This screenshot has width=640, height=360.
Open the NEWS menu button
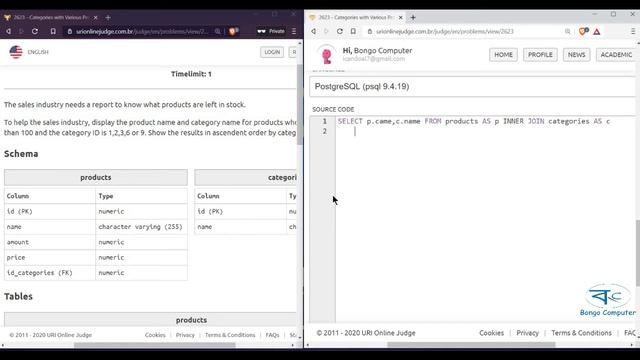click(576, 55)
